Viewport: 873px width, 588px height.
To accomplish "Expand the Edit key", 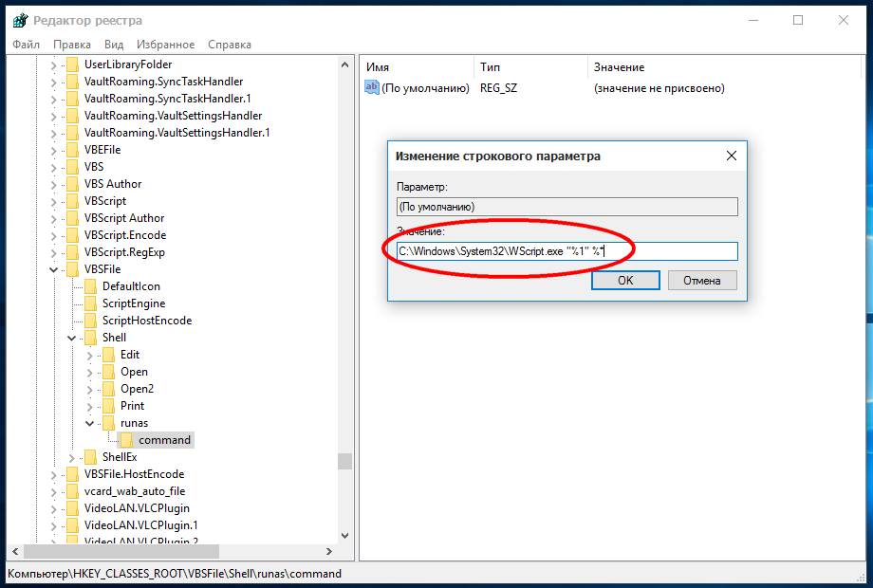I will 89,355.
